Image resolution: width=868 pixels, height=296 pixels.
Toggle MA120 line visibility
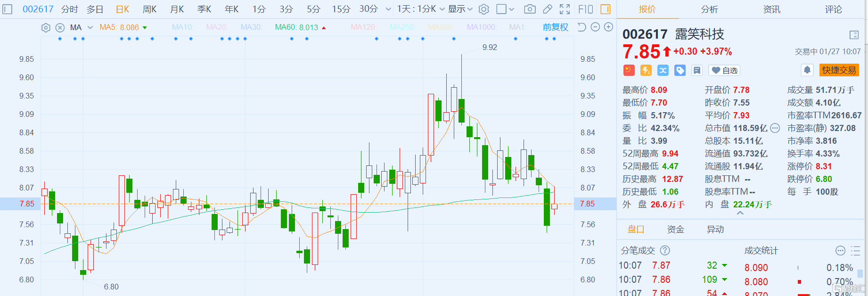(363, 27)
